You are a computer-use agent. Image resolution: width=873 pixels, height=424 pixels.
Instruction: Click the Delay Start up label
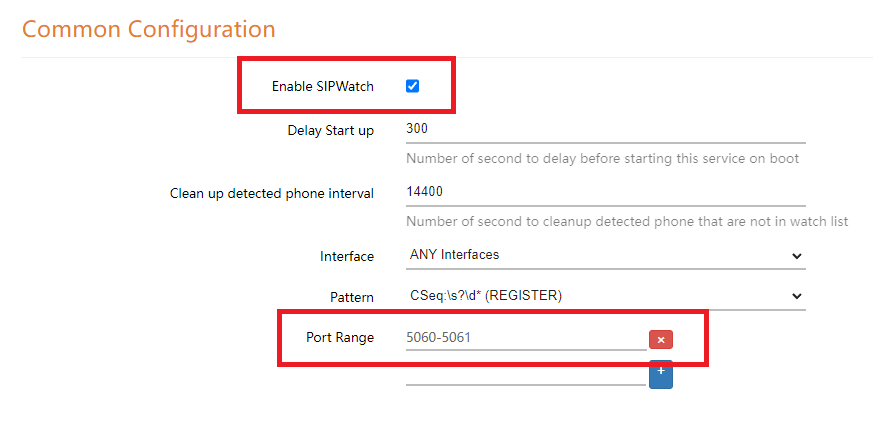330,131
